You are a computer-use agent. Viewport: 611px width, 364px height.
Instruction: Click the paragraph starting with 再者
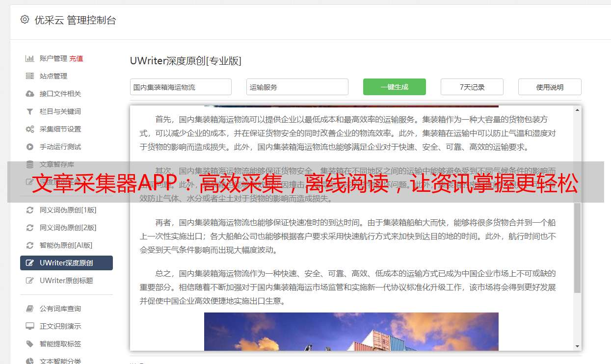coord(348,236)
